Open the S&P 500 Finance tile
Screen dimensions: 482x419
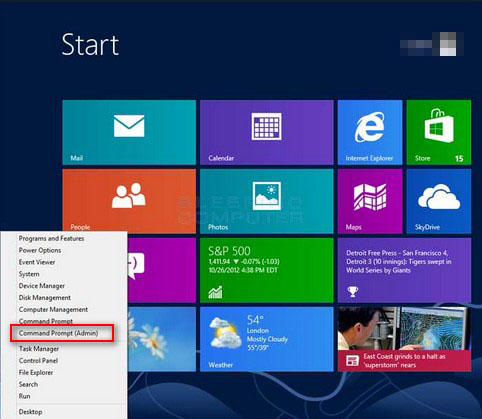pos(267,270)
